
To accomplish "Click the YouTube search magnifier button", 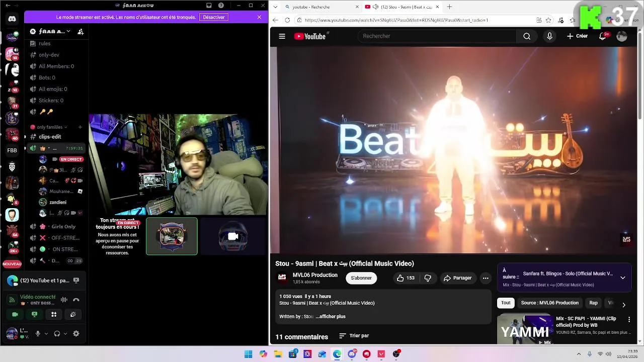I will coord(527,36).
